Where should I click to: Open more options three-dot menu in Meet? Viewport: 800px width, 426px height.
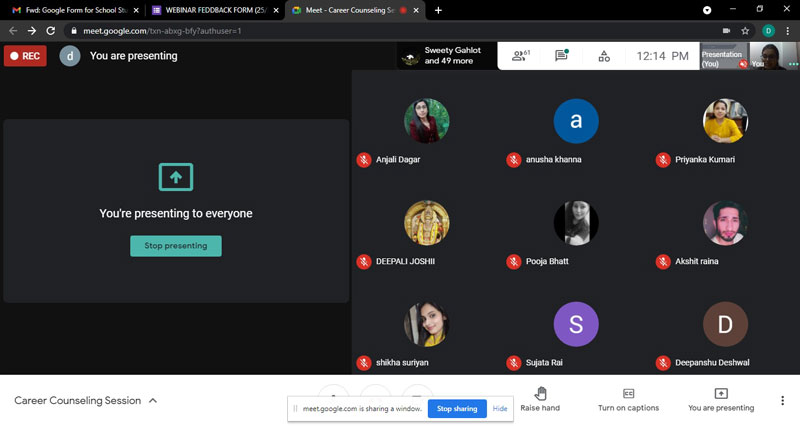click(782, 400)
